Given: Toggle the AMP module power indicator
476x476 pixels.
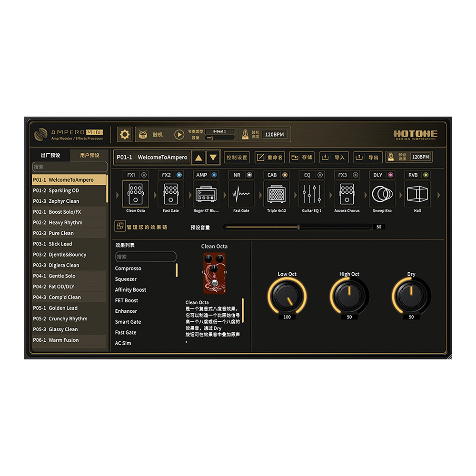Looking at the screenshot, I should pyautogui.click(x=214, y=175).
